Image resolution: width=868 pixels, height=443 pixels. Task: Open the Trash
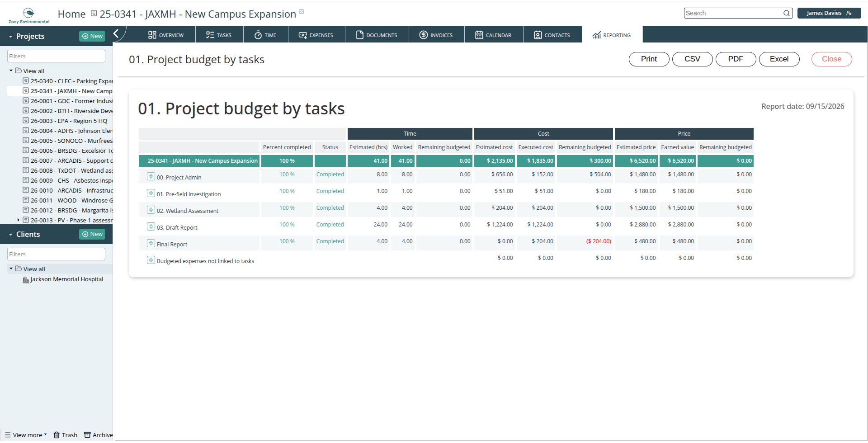pyautogui.click(x=66, y=435)
